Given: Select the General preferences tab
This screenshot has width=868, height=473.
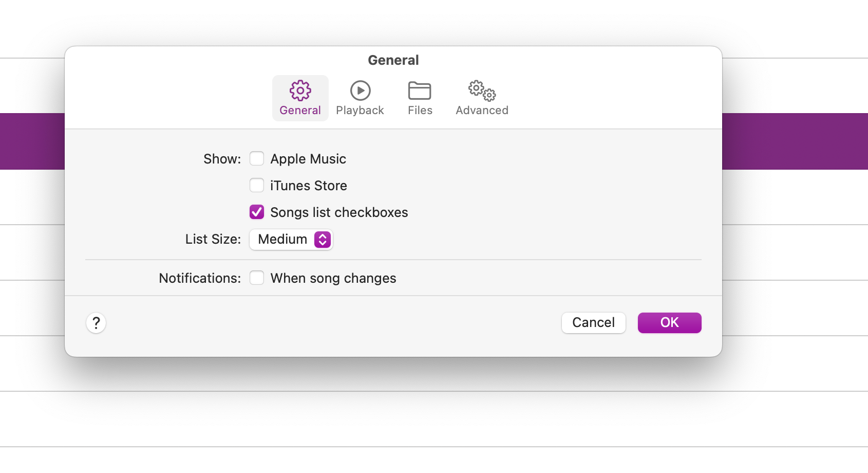Looking at the screenshot, I should click(300, 98).
